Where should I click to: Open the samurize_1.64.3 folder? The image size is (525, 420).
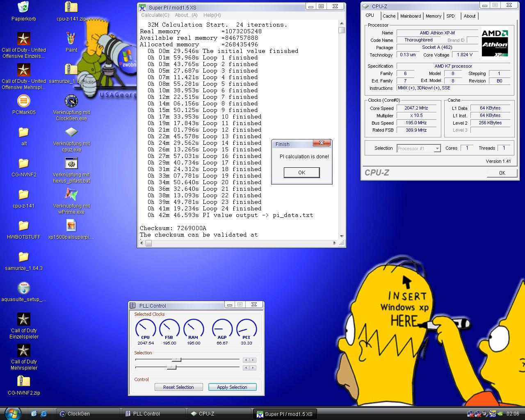click(23, 257)
